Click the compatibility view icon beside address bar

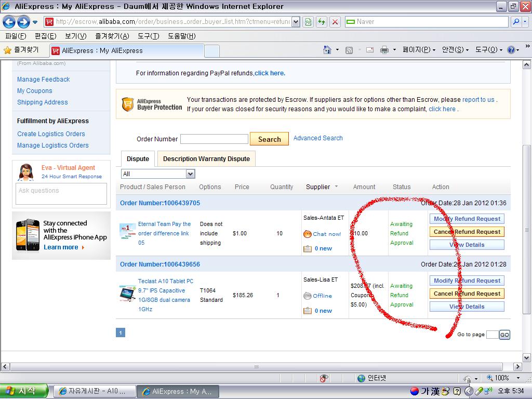pos(308,22)
